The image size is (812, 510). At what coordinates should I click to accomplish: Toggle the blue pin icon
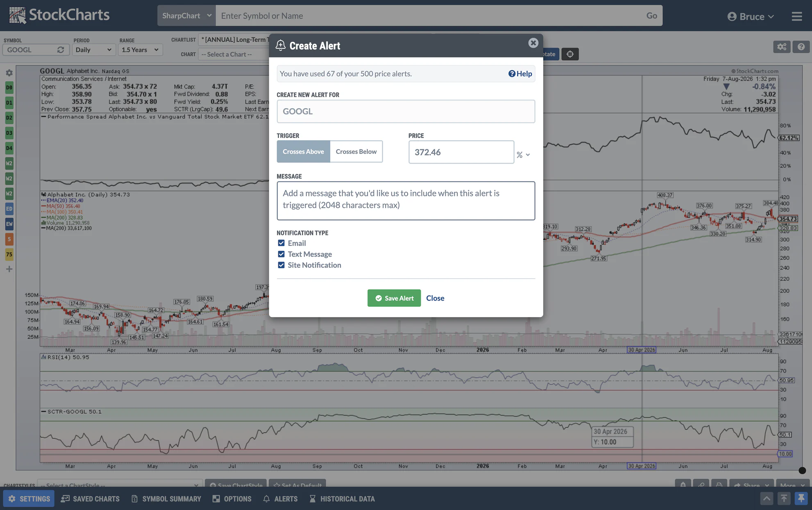click(x=801, y=499)
